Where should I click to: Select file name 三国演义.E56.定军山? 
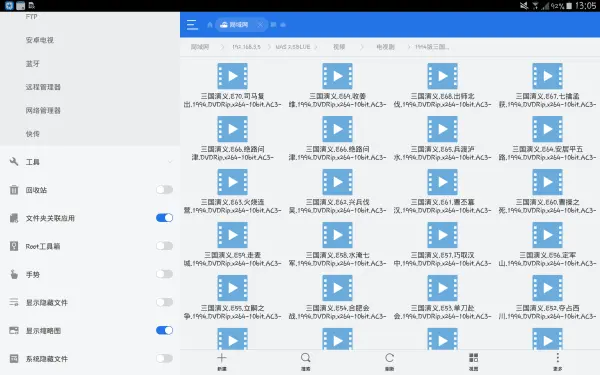tap(547, 259)
